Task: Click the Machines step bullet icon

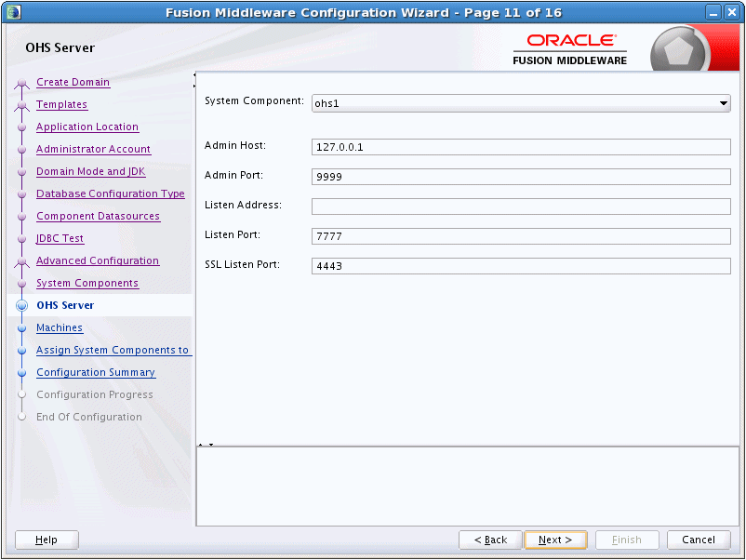Action: click(22, 328)
